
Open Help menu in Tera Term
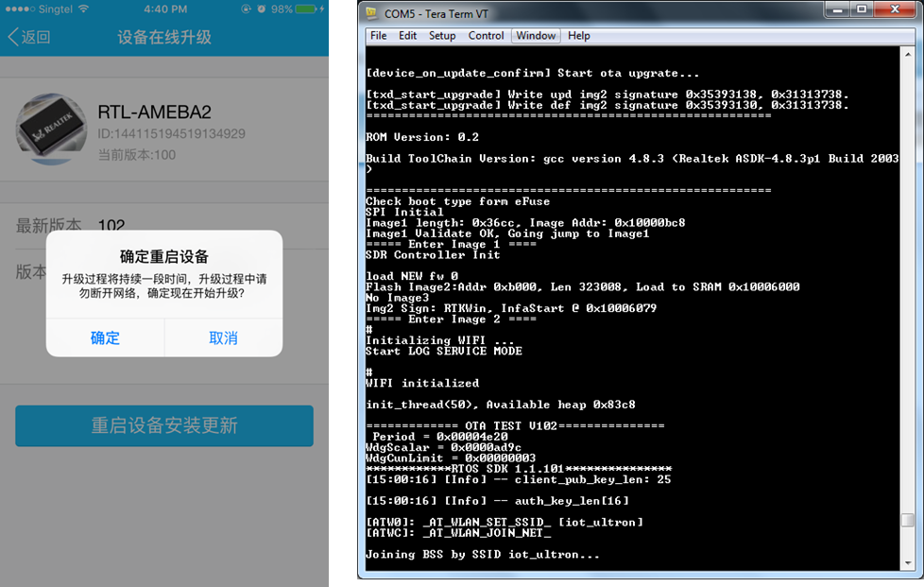(578, 35)
